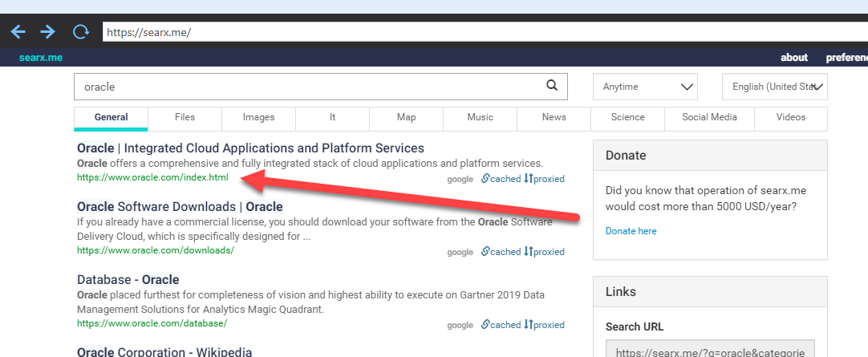Click cached text for Oracle Software Downloads result

pos(505,252)
